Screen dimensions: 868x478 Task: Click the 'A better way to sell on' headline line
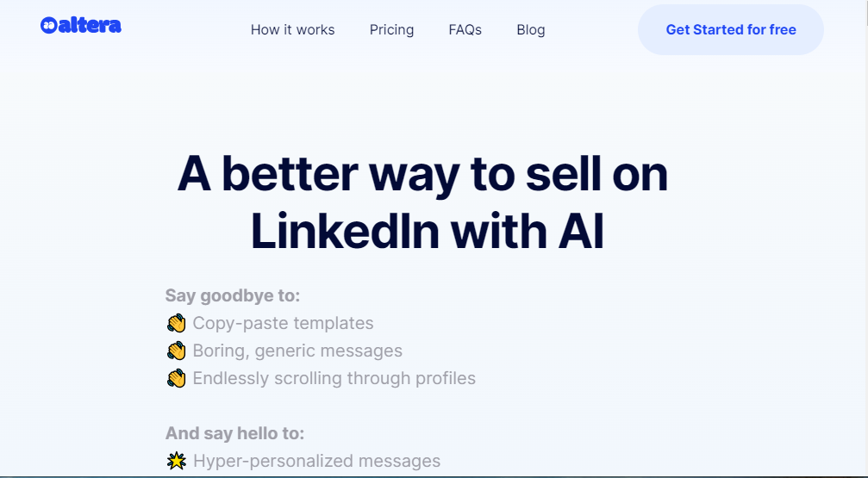click(x=422, y=175)
